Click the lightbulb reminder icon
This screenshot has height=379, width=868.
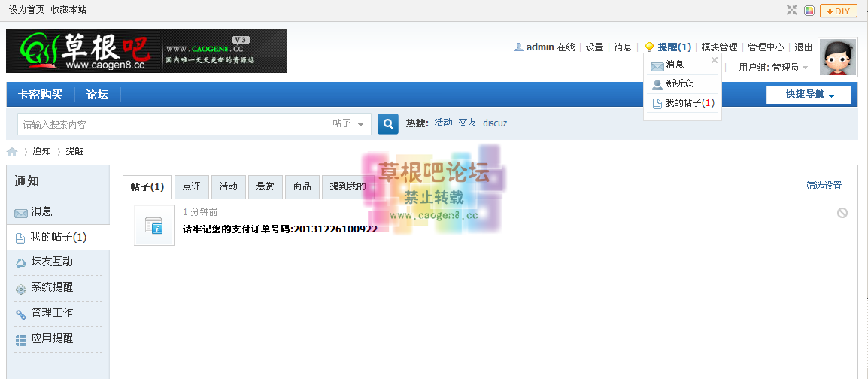(649, 47)
